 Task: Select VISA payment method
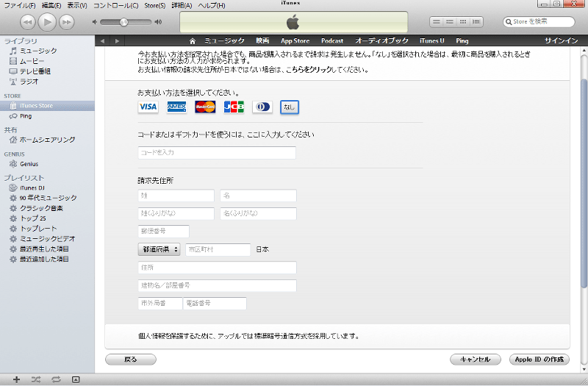(x=148, y=107)
